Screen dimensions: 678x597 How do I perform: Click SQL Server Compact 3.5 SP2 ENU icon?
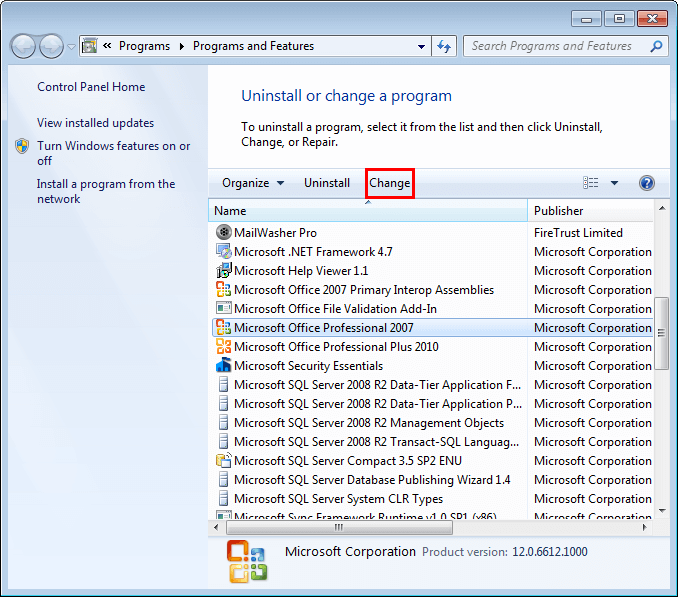click(224, 460)
